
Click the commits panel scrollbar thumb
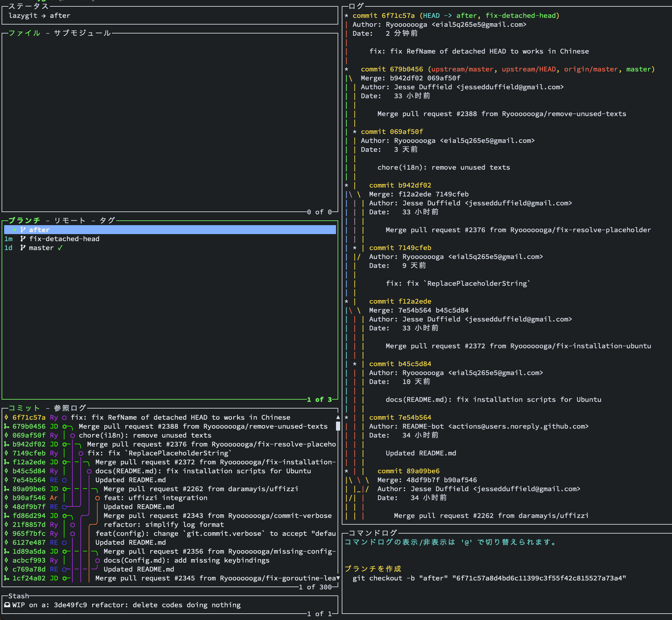338,426
